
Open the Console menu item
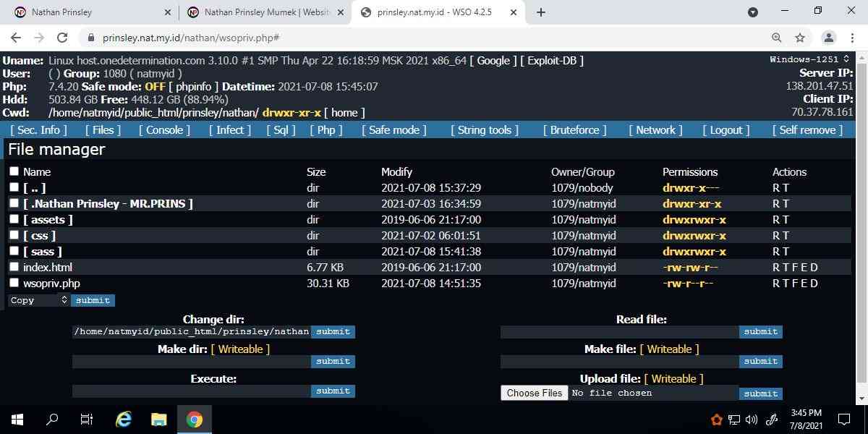[x=164, y=130]
